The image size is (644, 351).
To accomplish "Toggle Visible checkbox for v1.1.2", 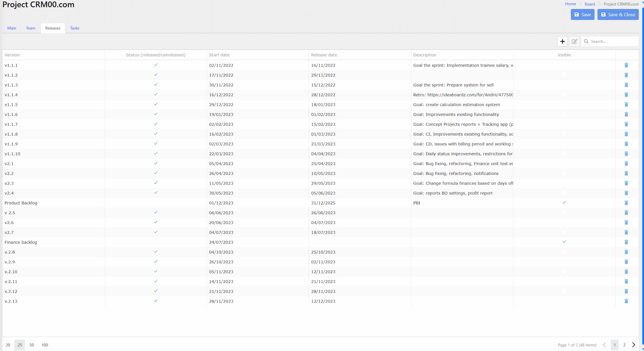I will click(564, 75).
